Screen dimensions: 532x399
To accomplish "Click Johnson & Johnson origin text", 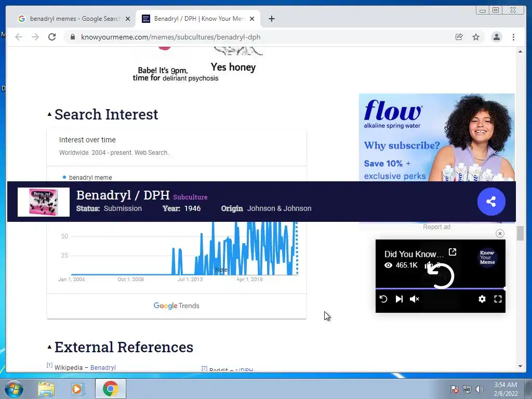I will coord(279,208).
